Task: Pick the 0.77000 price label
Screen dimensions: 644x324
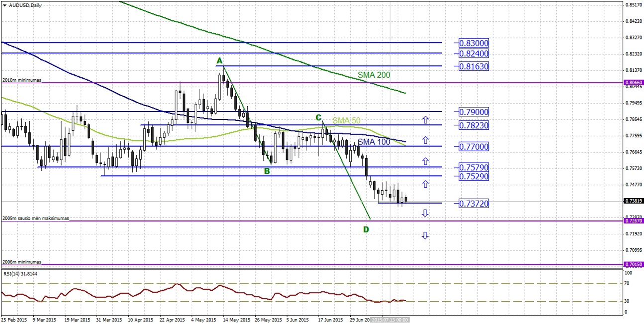Action: coord(473,147)
